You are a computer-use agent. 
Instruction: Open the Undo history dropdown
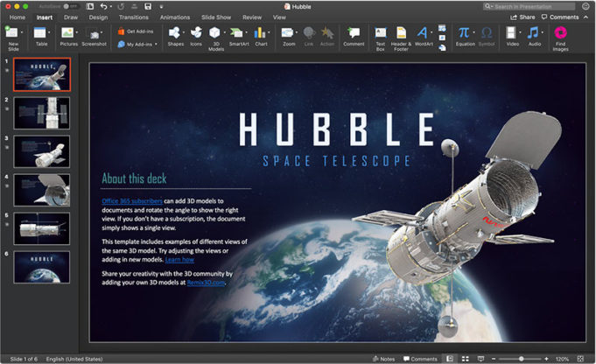(110, 6)
